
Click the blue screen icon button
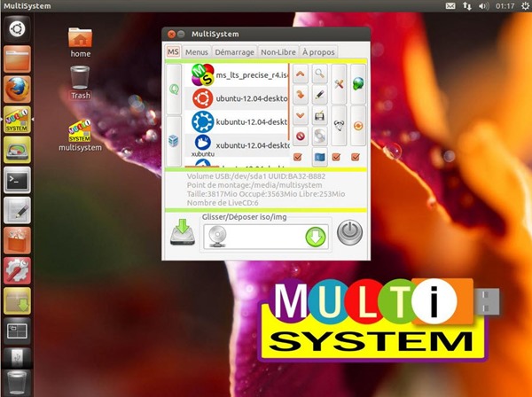point(319,157)
